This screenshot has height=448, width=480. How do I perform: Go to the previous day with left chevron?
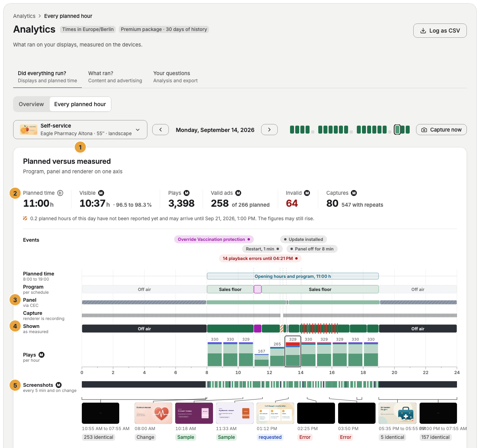point(161,130)
